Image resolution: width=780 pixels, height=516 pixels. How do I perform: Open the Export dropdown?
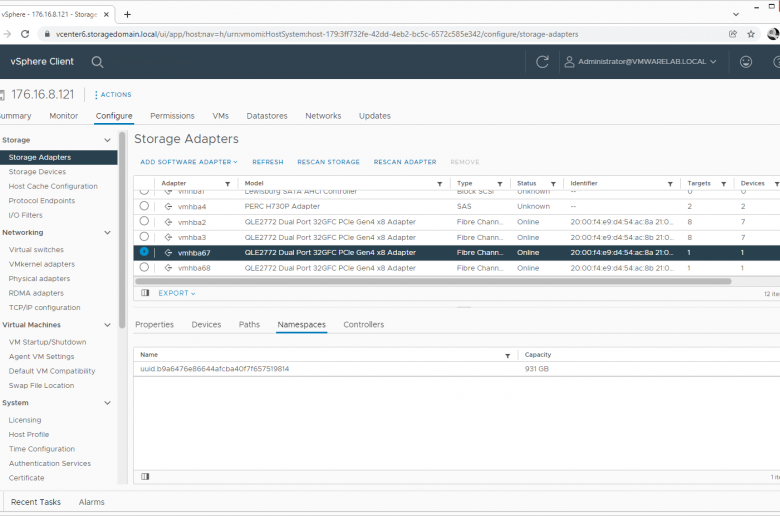tap(177, 294)
